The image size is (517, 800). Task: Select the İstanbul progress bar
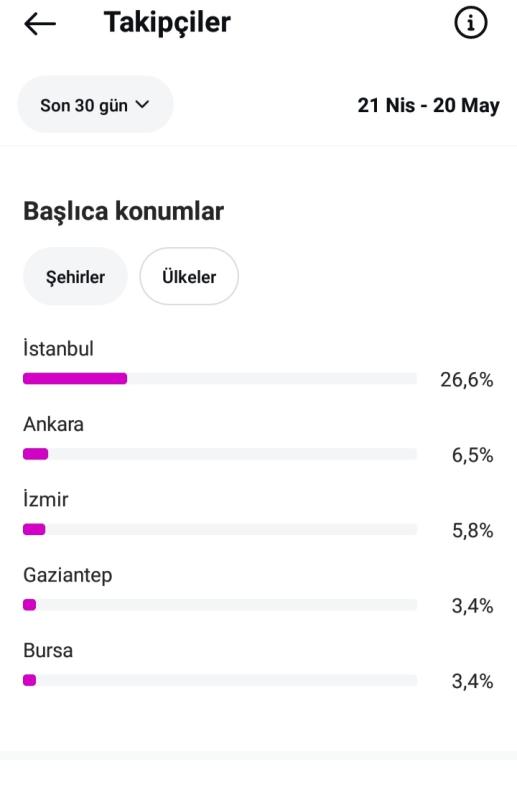click(220, 379)
